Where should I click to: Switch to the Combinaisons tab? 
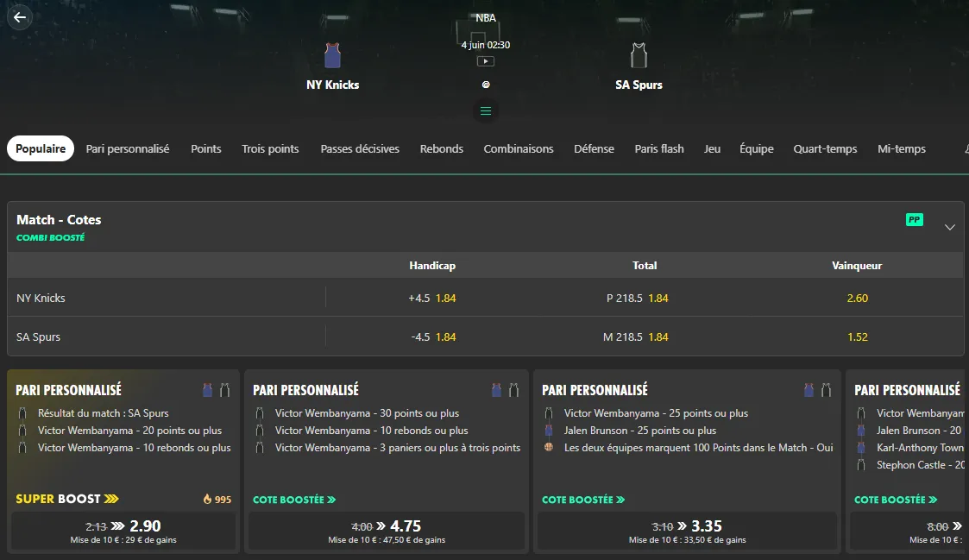(x=519, y=149)
